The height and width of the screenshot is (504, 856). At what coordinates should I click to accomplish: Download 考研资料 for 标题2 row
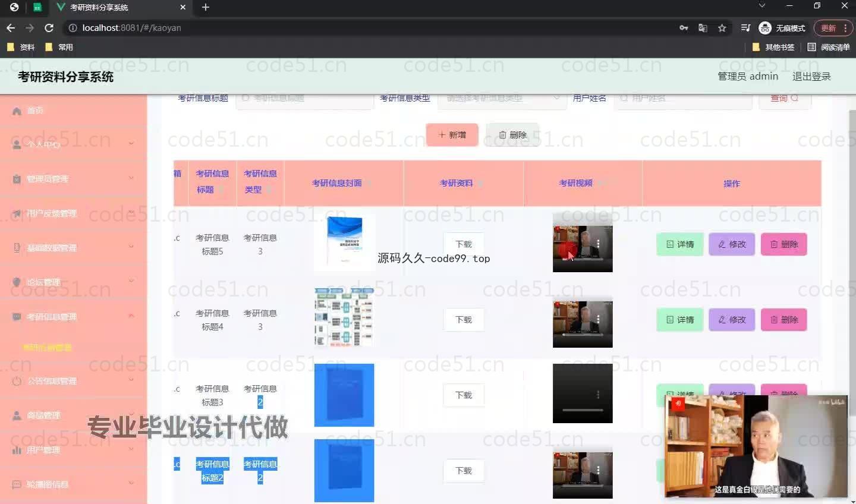[464, 471]
